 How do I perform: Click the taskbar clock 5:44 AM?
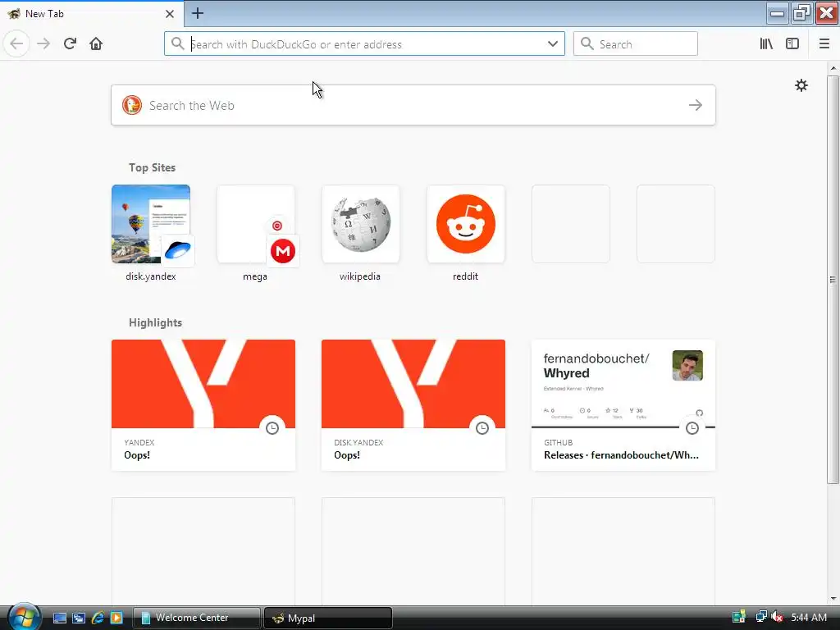809,618
